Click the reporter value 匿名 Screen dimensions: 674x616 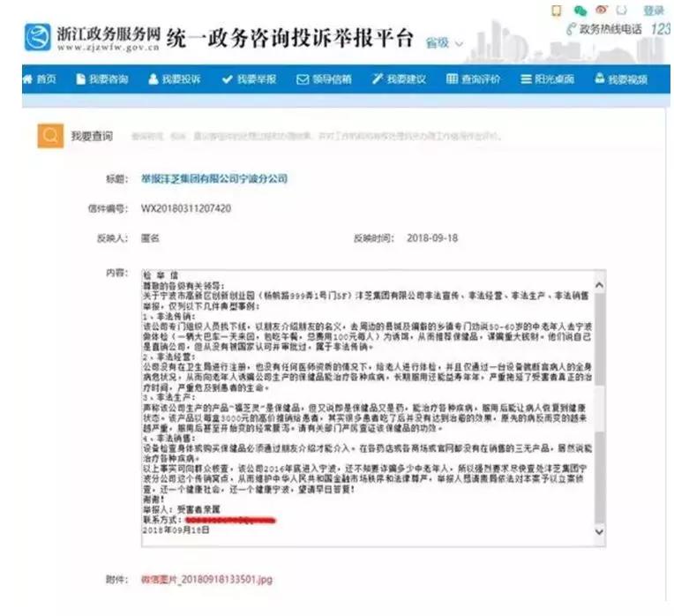click(x=150, y=238)
